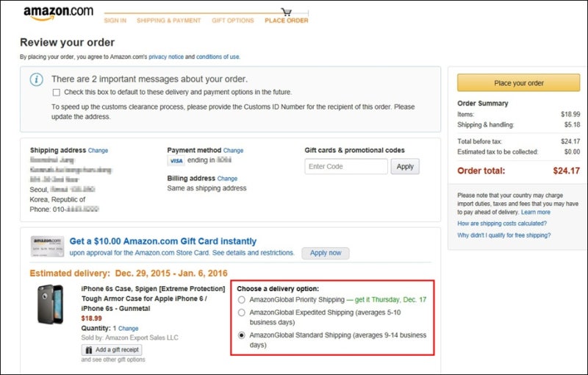Click the info icon beside important messages

[36, 79]
